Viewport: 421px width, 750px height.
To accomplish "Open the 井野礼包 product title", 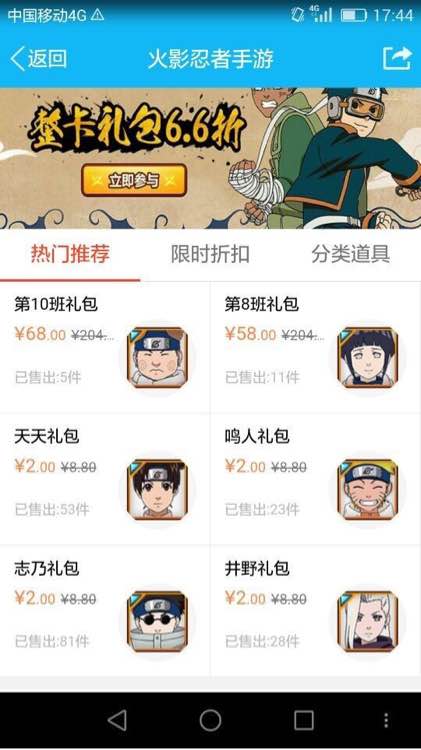I will (x=257, y=568).
